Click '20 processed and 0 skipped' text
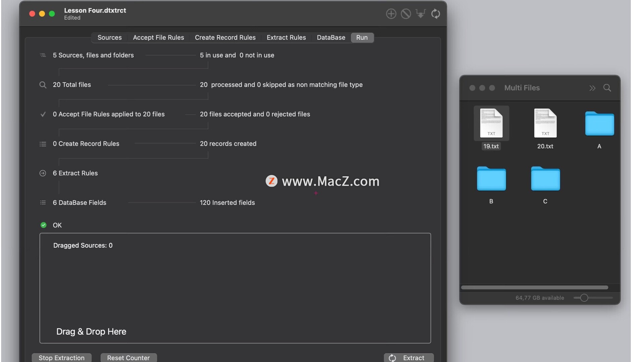The height and width of the screenshot is (362, 644). click(281, 85)
